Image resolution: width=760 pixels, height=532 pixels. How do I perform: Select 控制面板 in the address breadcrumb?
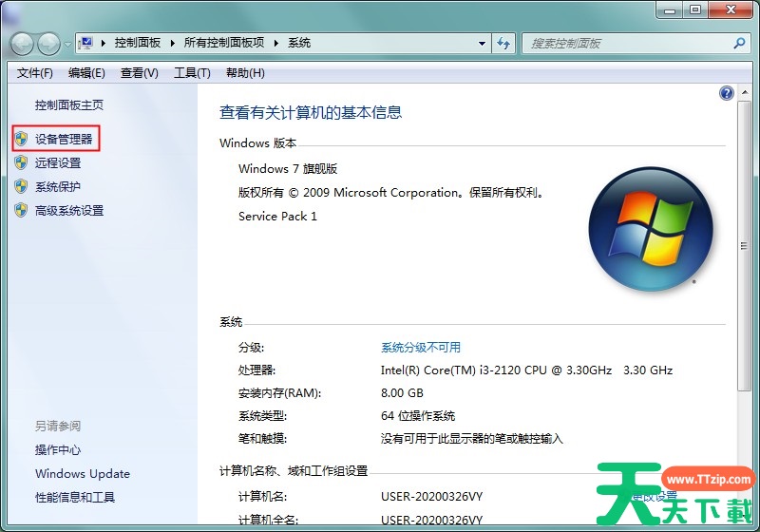[138, 43]
